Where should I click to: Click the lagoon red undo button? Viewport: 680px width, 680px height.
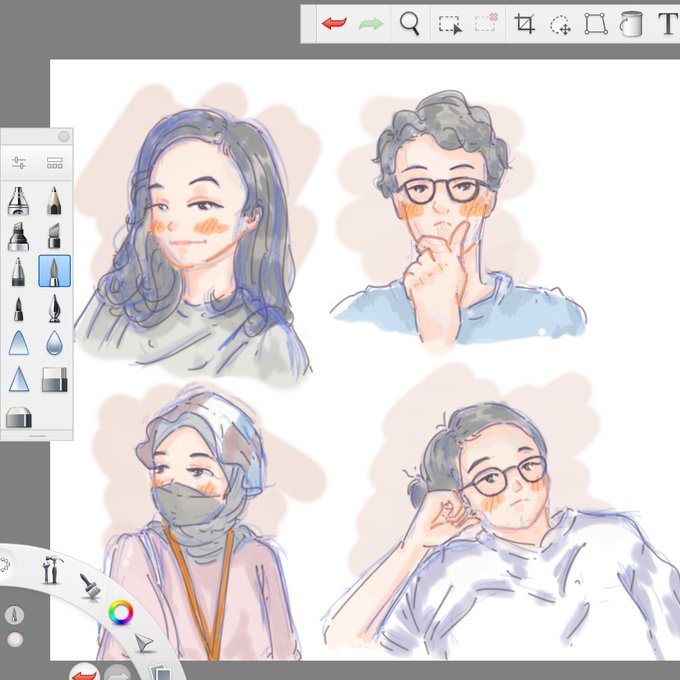84,672
